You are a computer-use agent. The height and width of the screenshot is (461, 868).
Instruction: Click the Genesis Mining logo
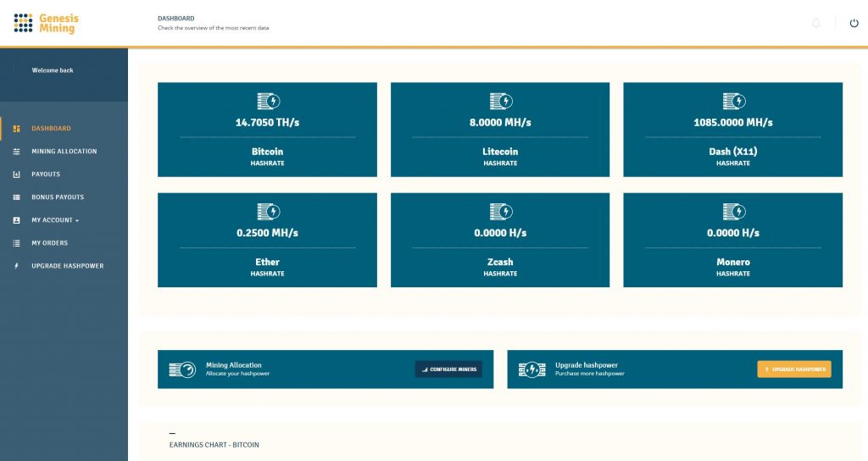click(47, 23)
